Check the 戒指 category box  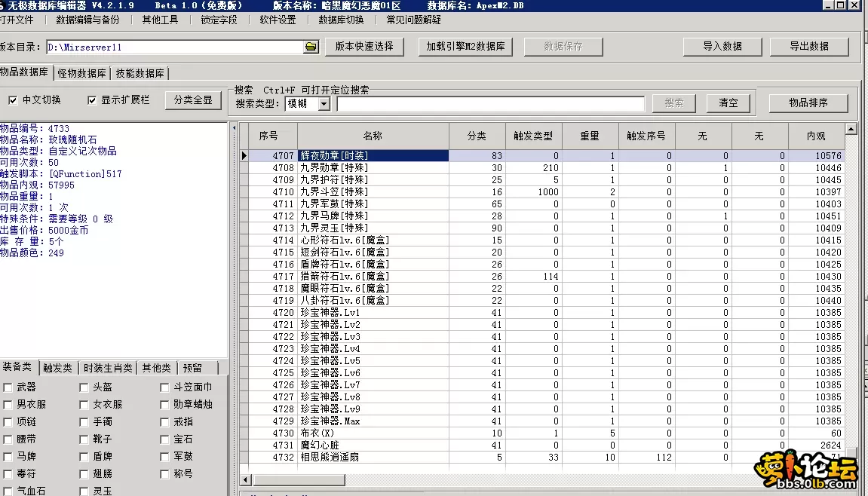[164, 422]
